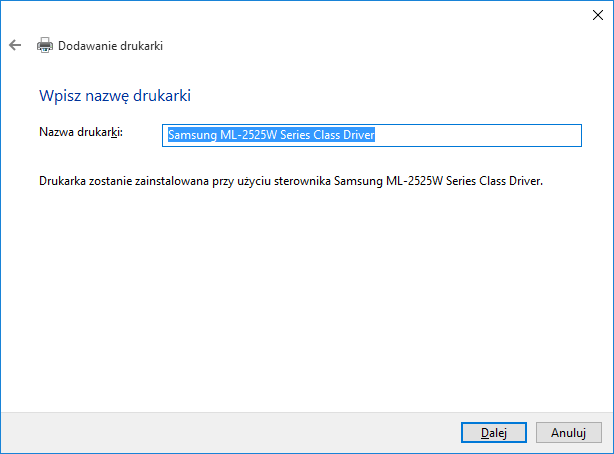
Task: Click the Wpisz nazwę drukarki heading
Action: 115,96
